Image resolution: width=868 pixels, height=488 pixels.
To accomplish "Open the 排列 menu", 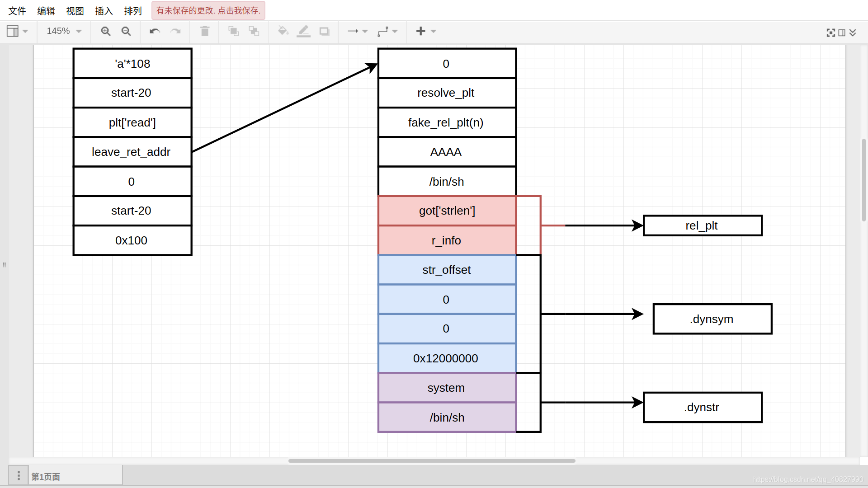I will click(133, 11).
